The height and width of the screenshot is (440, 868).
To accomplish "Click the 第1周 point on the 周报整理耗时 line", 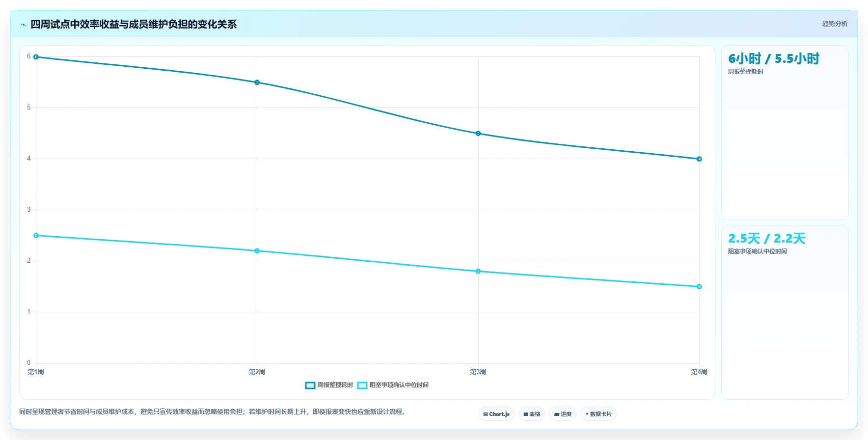I will 36,57.
